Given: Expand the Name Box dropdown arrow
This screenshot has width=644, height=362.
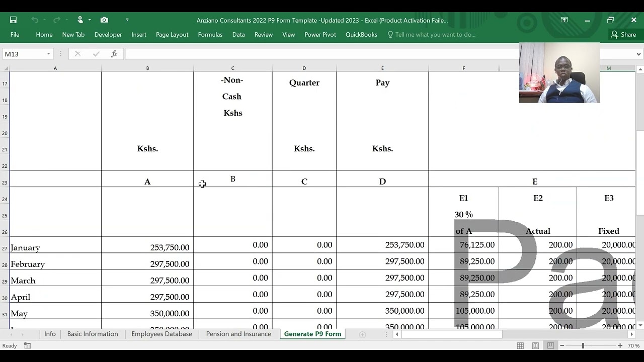Looking at the screenshot, I should point(48,54).
